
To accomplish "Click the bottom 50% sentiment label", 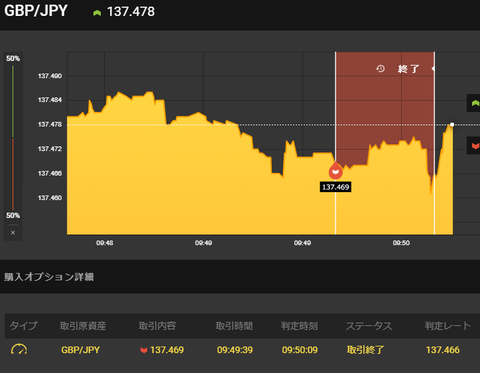I will (x=13, y=216).
